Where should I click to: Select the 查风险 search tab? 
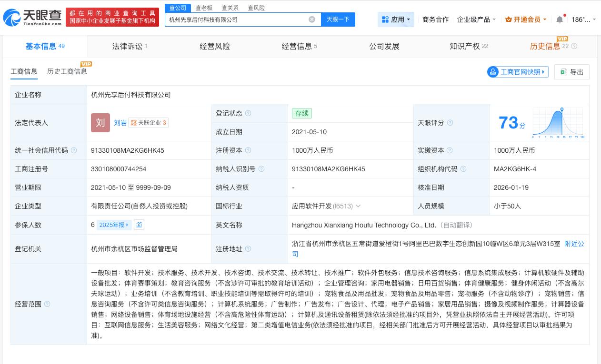pyautogui.click(x=256, y=8)
